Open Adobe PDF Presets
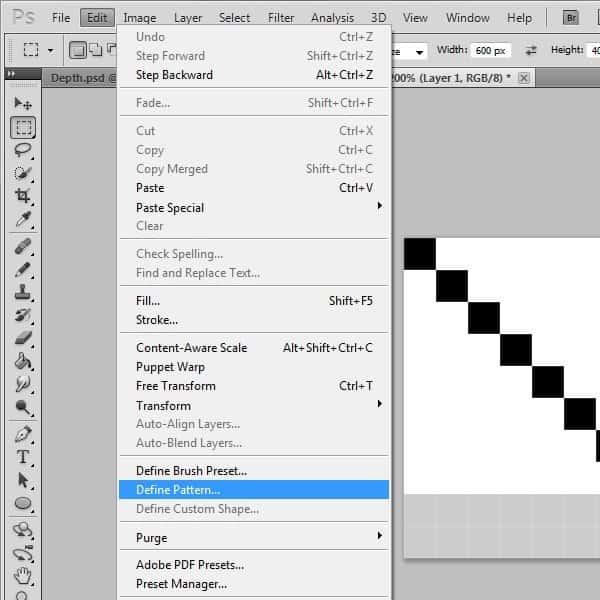 point(254,565)
